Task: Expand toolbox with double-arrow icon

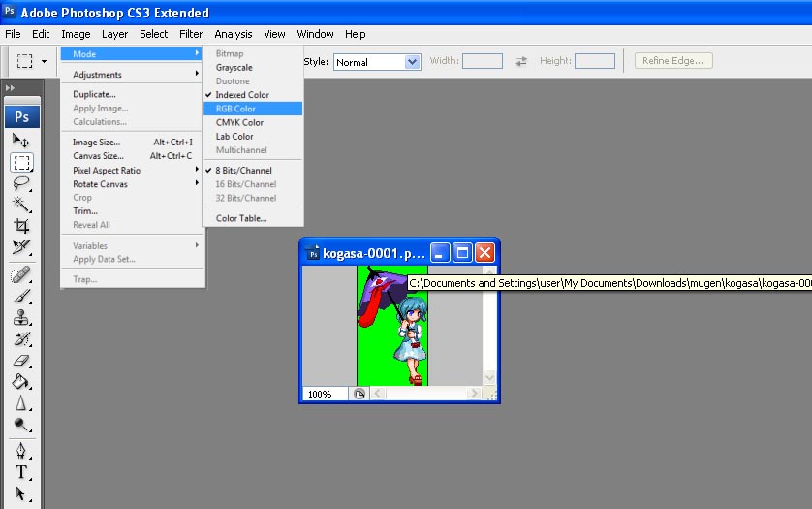Action: [10, 87]
